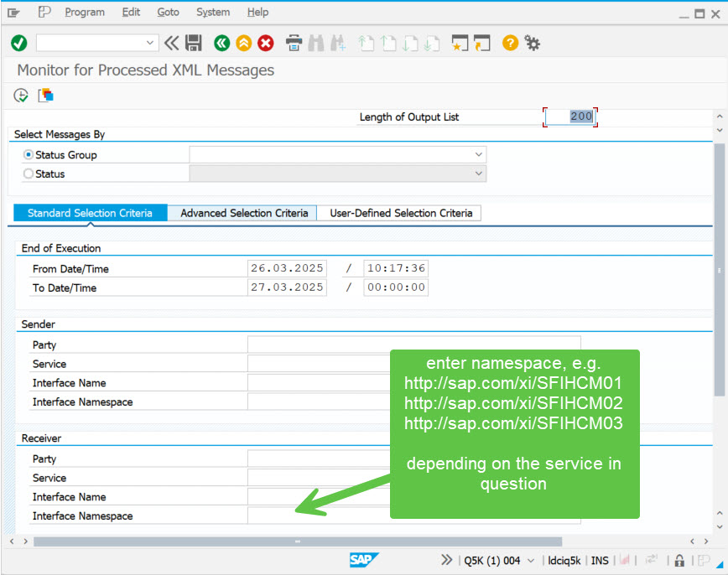Viewport: 728px width, 575px height.
Task: Open Help with the question mark icon
Action: pos(510,43)
